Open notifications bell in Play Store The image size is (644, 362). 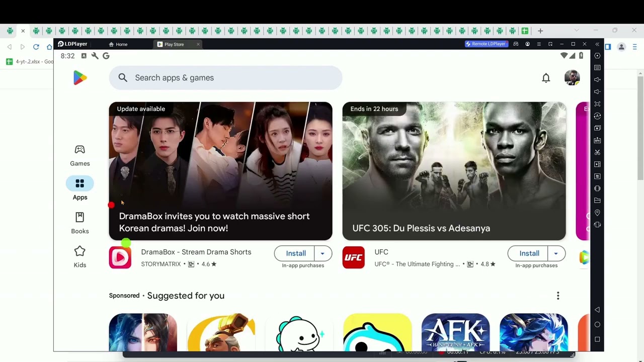click(546, 78)
